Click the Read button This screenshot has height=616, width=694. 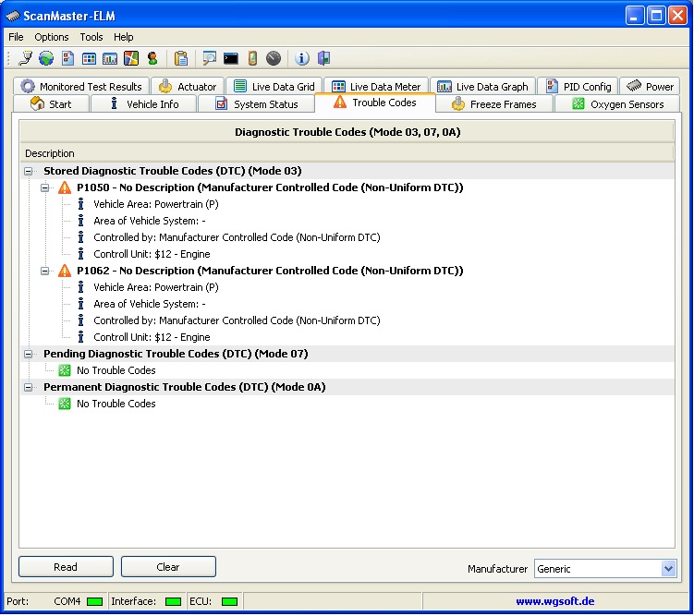coord(66,566)
